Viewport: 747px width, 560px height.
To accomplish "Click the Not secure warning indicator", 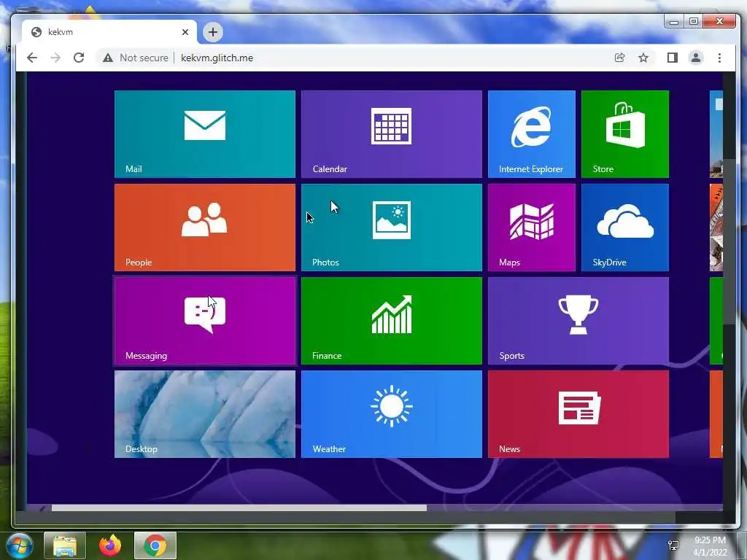I will tap(136, 58).
